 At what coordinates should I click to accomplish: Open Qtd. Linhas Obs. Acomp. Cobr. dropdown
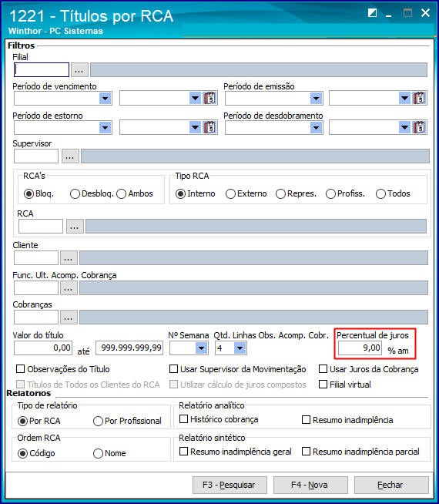pyautogui.click(x=240, y=348)
